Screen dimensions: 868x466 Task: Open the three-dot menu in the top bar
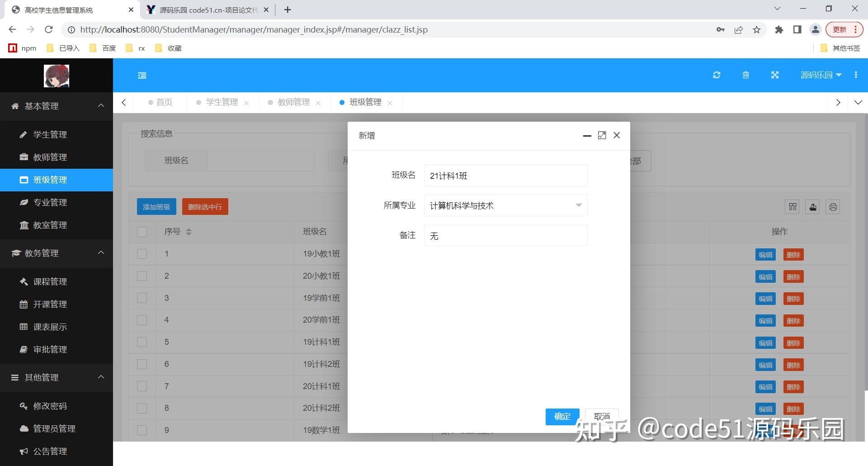pyautogui.click(x=856, y=75)
